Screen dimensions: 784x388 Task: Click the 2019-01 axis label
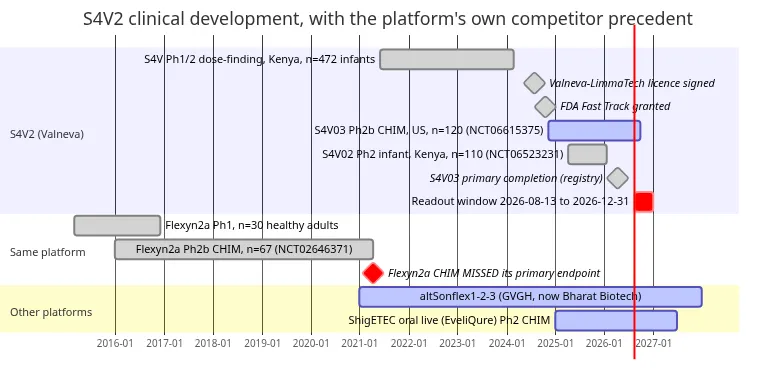coord(262,344)
